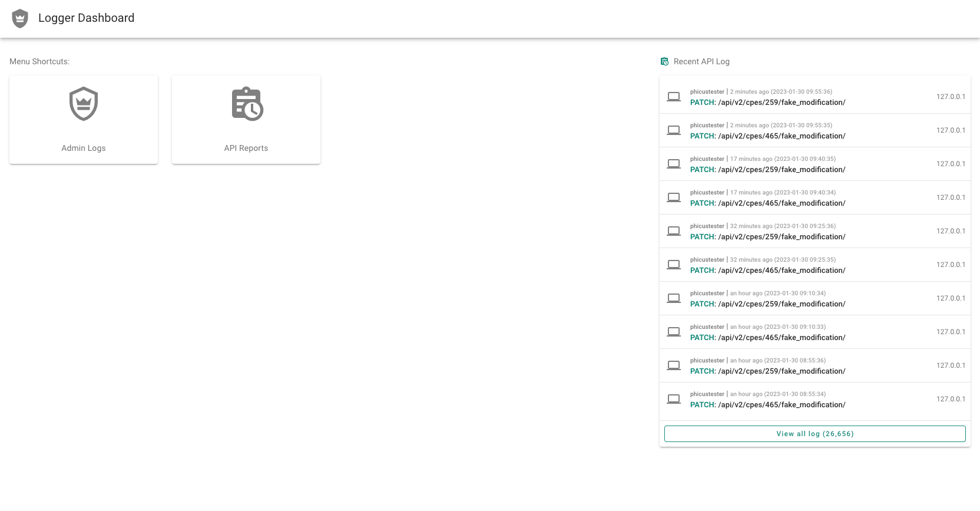Viewport: 980px width, 511px height.
Task: Click the Menu Shortcuts: label
Action: [x=39, y=61]
